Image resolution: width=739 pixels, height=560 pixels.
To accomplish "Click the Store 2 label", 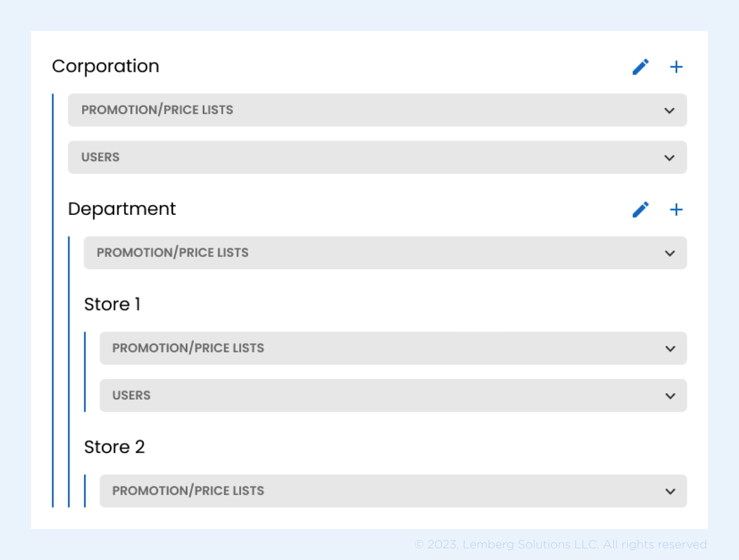I will click(115, 447).
